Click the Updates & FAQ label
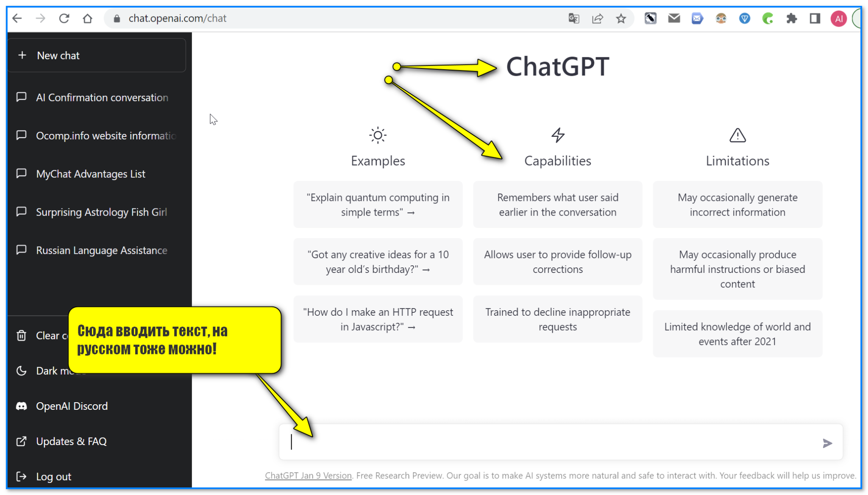Screen dimensions: 868x495 72,441
